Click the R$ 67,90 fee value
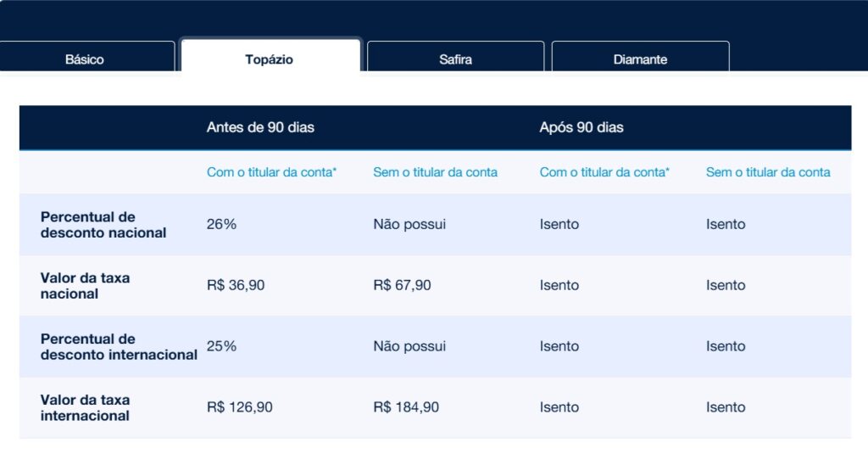The height and width of the screenshot is (465, 868). tap(402, 286)
